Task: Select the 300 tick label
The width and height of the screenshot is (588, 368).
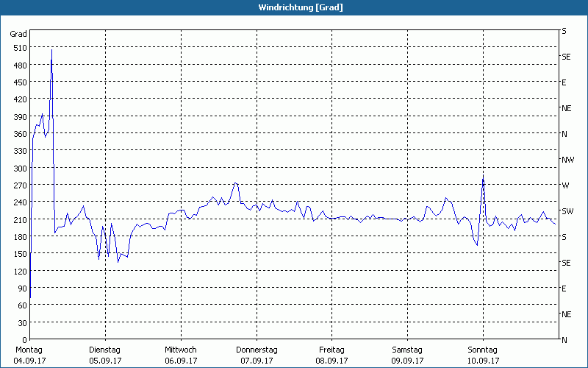Action: coord(21,169)
